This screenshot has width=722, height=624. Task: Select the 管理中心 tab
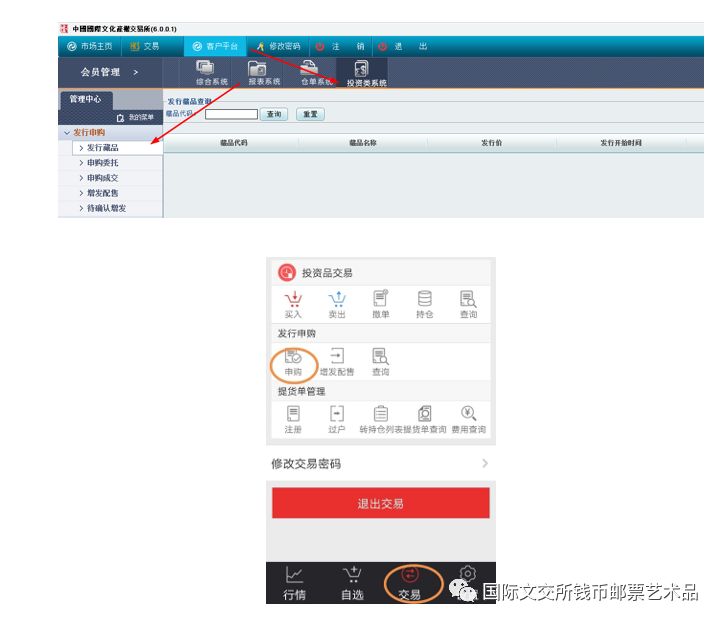tap(86, 99)
